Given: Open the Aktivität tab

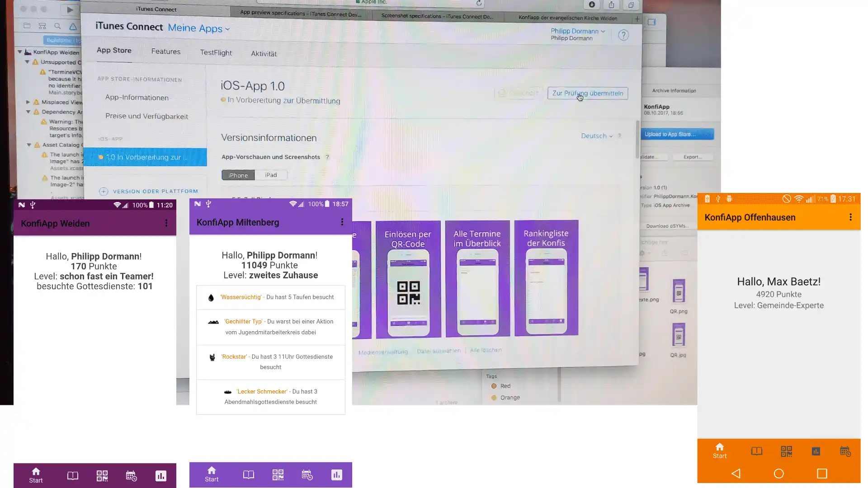Looking at the screenshot, I should (x=264, y=54).
